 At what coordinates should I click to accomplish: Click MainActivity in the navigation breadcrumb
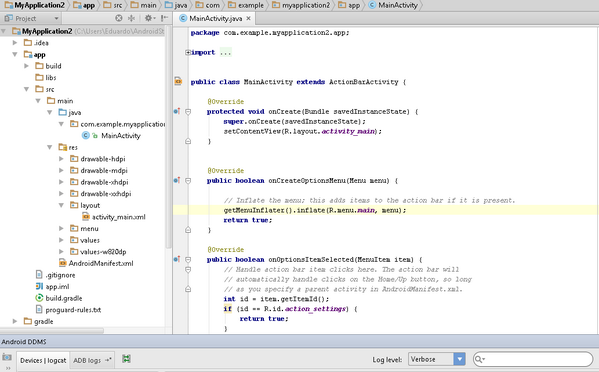393,5
